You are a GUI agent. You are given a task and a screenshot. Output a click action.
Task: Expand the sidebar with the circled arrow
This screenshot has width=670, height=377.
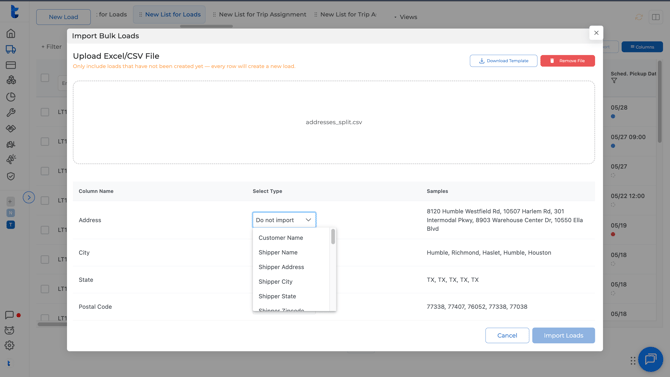29,197
